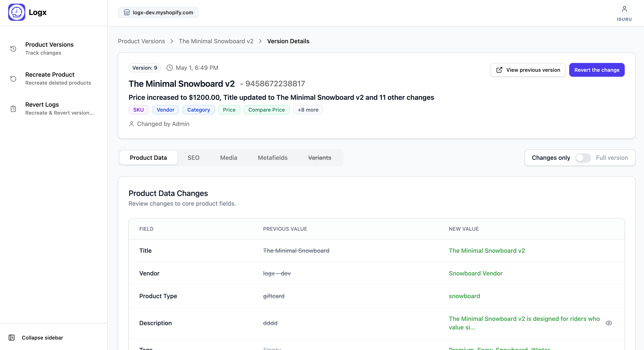Go to Product Versions breadcrumb link

141,41
